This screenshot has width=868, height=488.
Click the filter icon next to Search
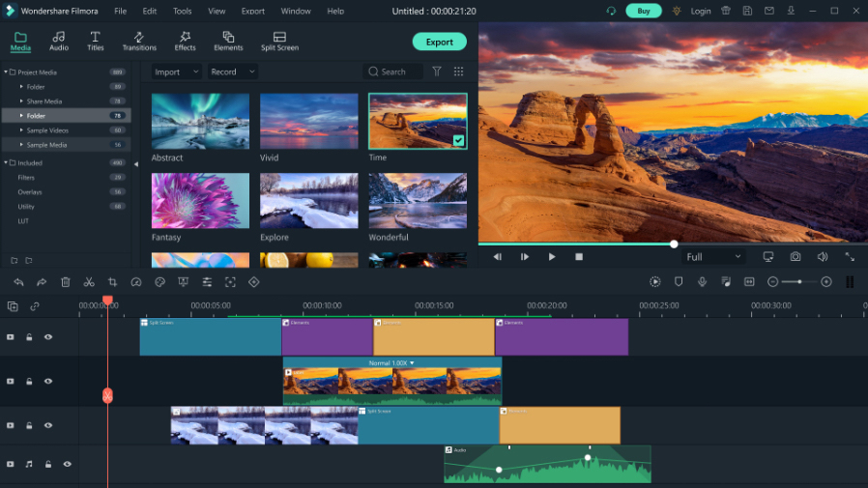coord(437,72)
